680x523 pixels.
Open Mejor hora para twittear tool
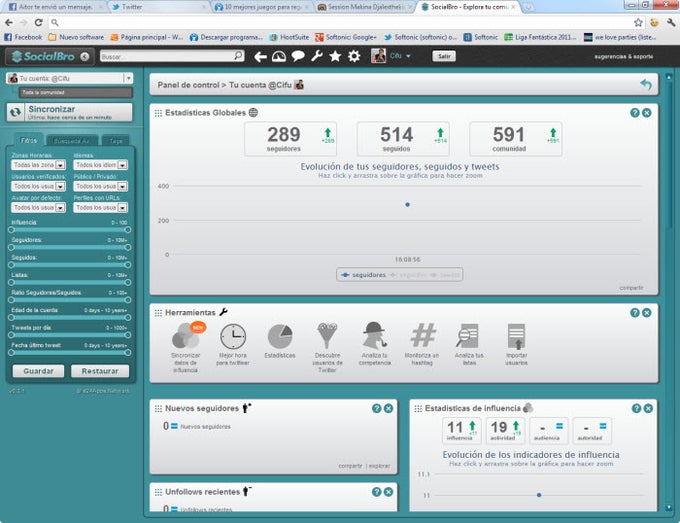pyautogui.click(x=233, y=344)
